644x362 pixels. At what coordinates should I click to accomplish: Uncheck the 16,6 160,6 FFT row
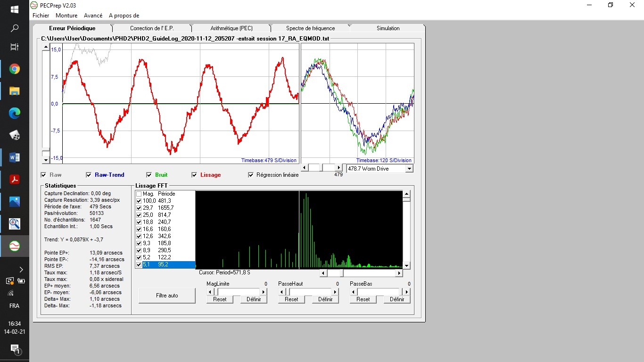pyautogui.click(x=139, y=229)
